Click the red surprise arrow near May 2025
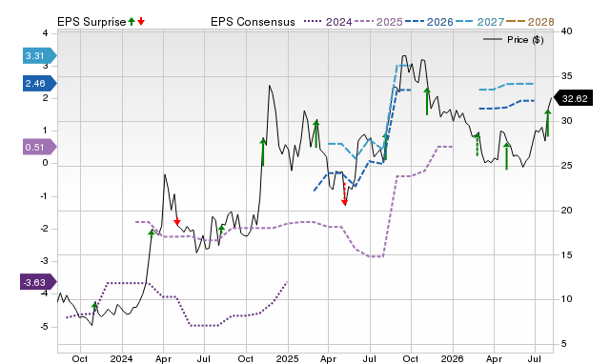The width and height of the screenshot is (610, 364). (344, 194)
